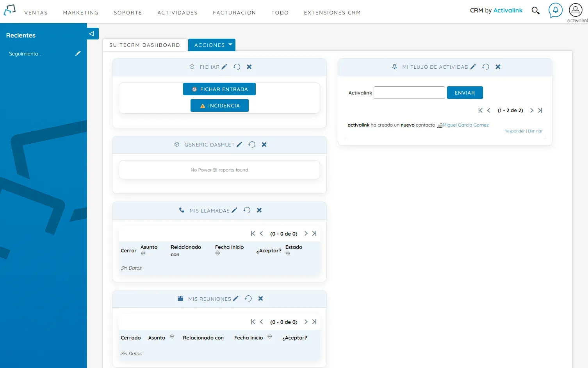Close the Mi Flujo de Actividad dashlet
Image resolution: width=588 pixels, height=368 pixels.
[x=498, y=67]
